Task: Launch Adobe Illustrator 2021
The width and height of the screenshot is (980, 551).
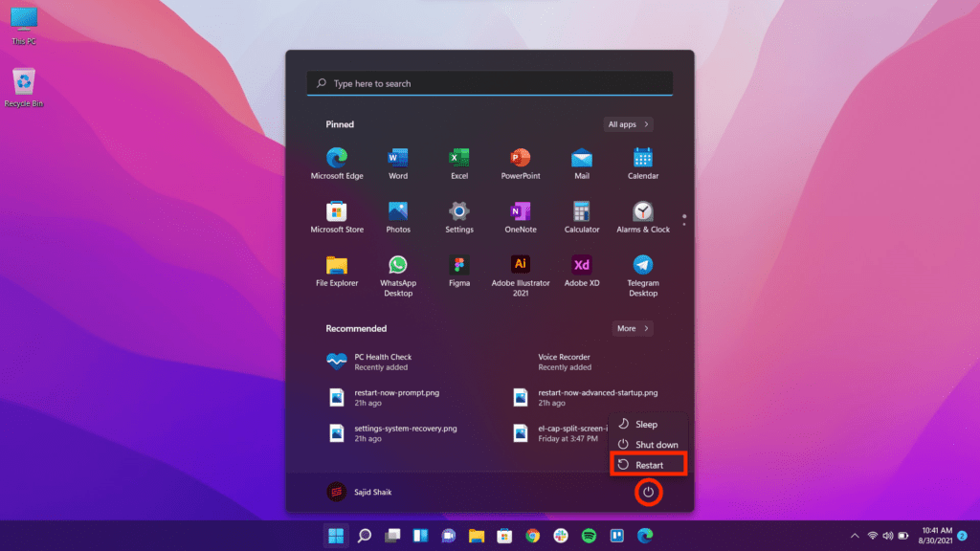Action: click(x=520, y=275)
